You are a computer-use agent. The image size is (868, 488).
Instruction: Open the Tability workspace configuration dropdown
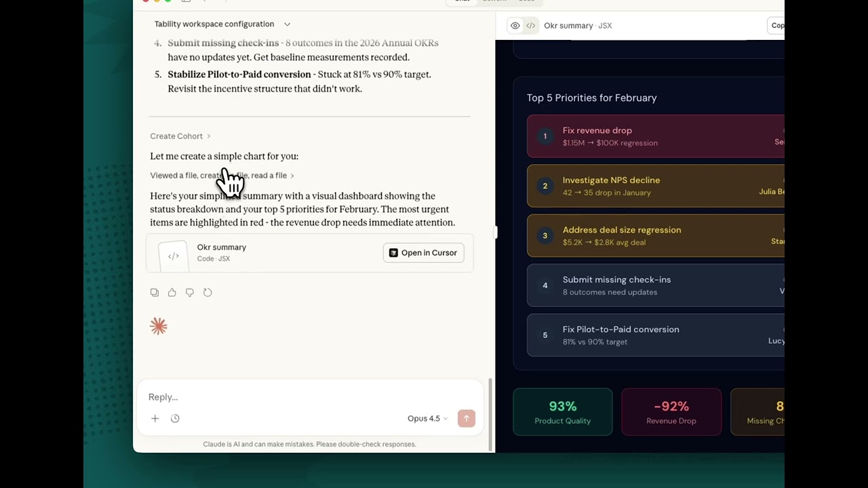point(222,24)
